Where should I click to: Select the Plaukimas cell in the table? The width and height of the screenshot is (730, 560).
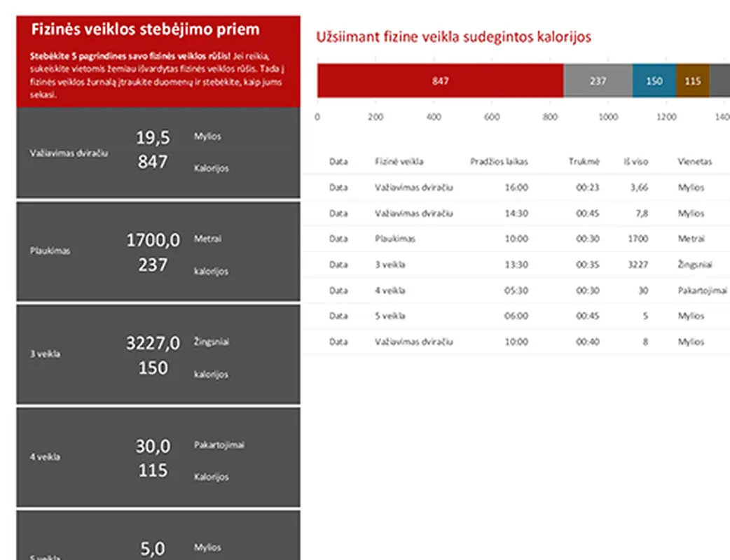(395, 239)
